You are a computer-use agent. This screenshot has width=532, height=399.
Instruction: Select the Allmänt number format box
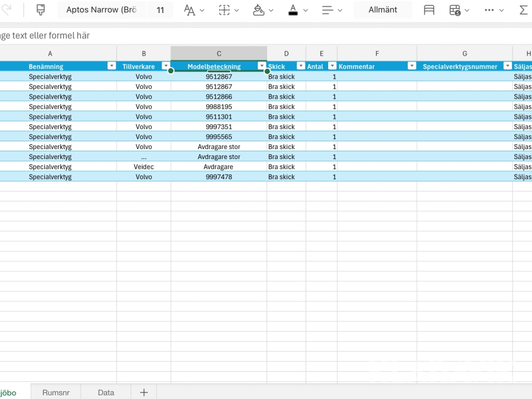[382, 10]
